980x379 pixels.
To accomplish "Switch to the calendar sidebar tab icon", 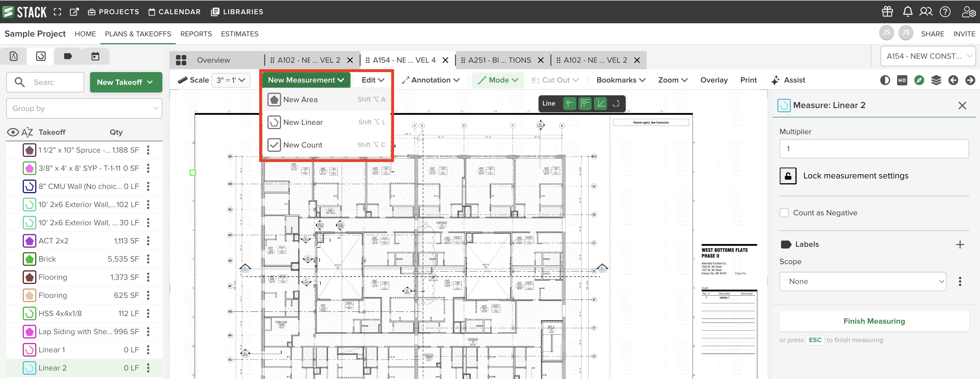I will tap(95, 56).
